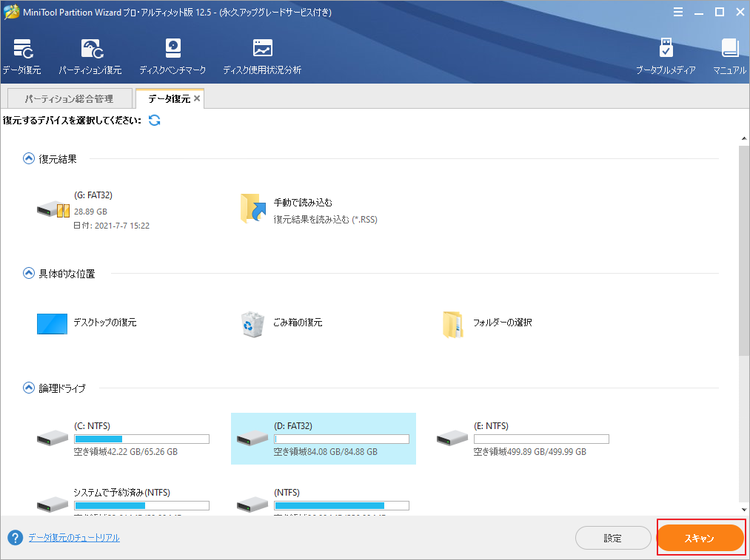
Task: Click the scrollbar up arrow
Action: pyautogui.click(x=744, y=139)
